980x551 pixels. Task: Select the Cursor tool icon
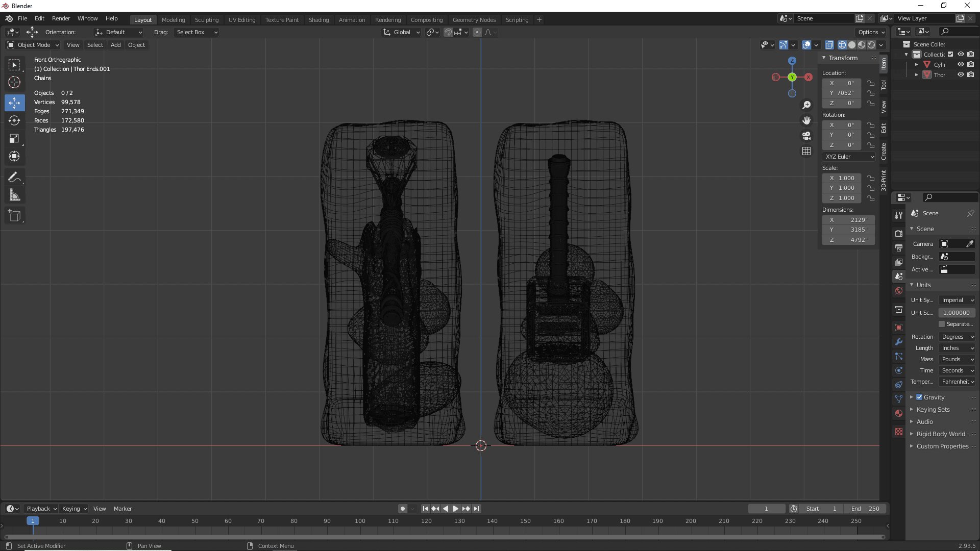click(15, 82)
